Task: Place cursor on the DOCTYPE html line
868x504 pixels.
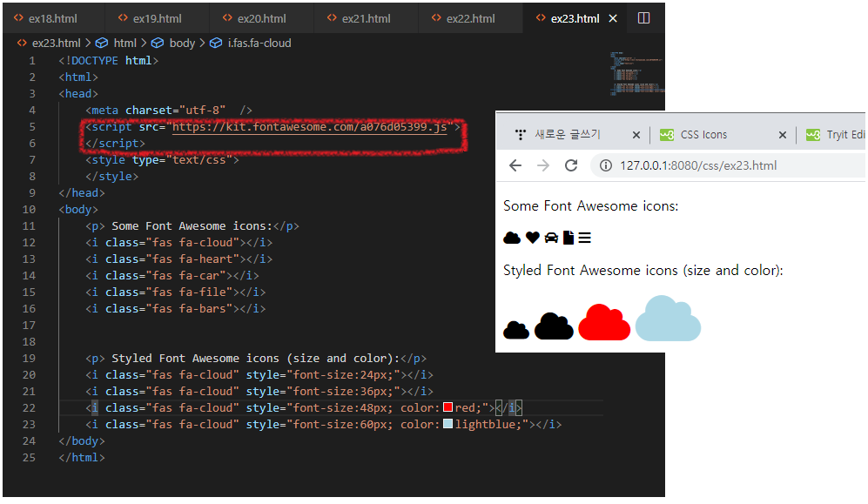Action: 109,60
